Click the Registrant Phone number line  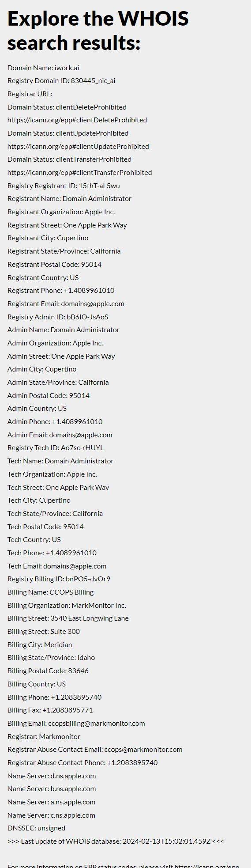61,290
